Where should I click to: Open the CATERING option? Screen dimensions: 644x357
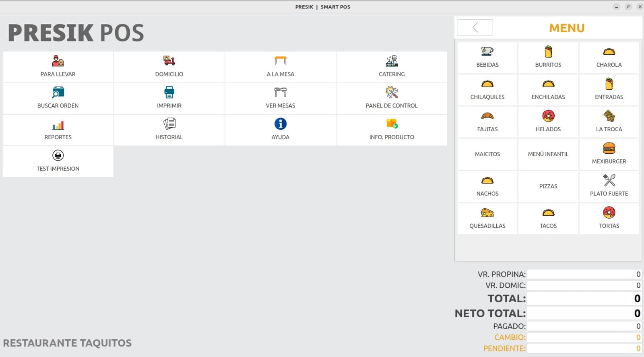[392, 67]
